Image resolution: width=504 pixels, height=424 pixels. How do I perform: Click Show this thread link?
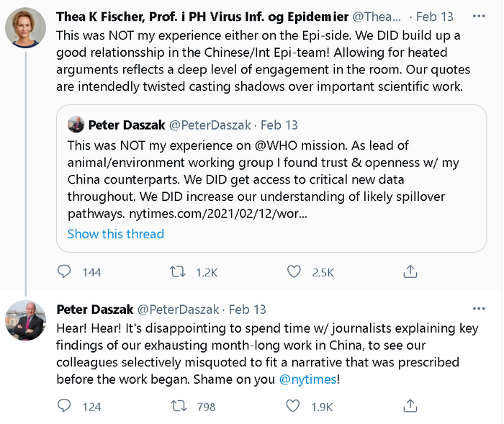click(115, 234)
